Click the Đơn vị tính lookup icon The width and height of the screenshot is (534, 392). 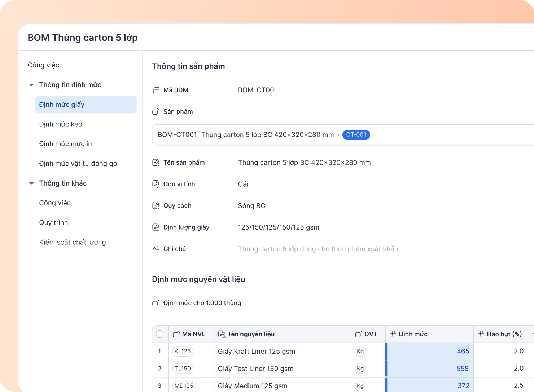pyautogui.click(x=156, y=184)
